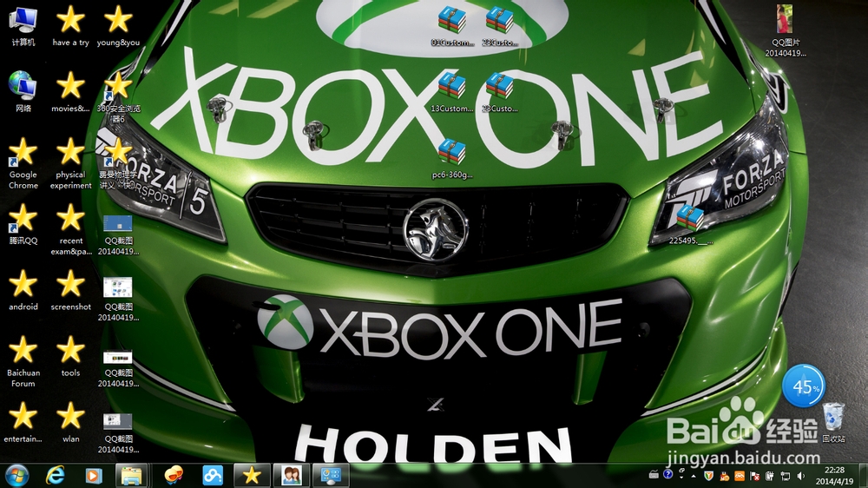Select the physical experiment folder
The height and width of the screenshot is (488, 868).
point(71,163)
